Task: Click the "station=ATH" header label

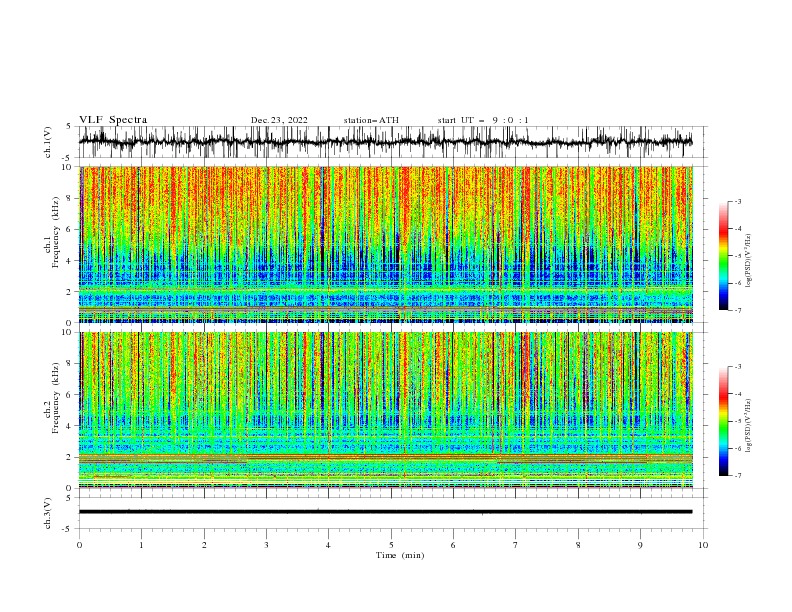Action: [371, 120]
